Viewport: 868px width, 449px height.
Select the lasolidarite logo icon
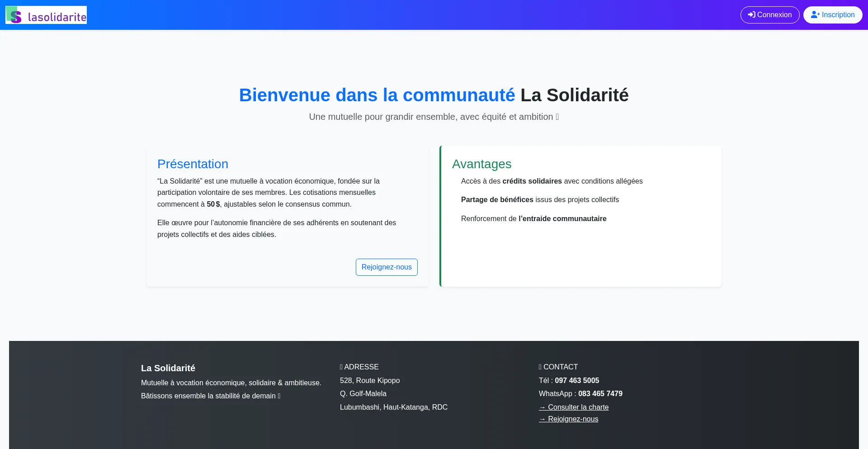14,14
